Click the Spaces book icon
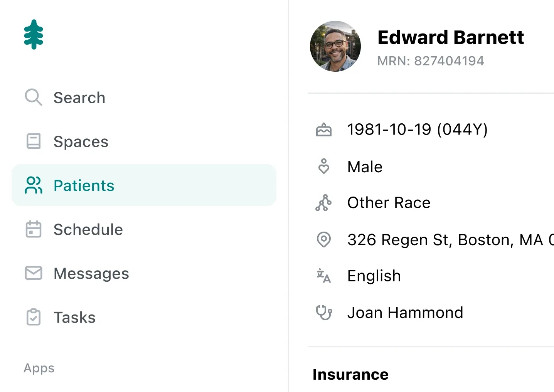554x392 pixels. click(33, 141)
